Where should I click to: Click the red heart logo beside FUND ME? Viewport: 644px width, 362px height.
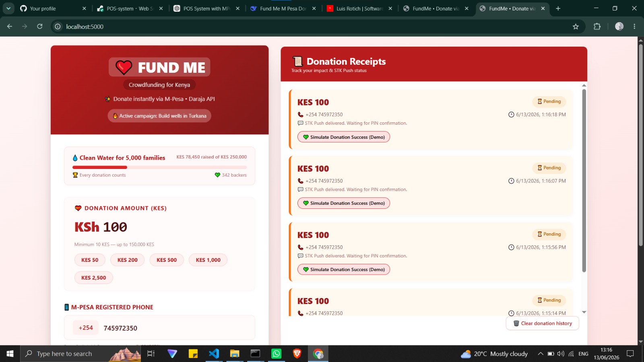click(124, 67)
